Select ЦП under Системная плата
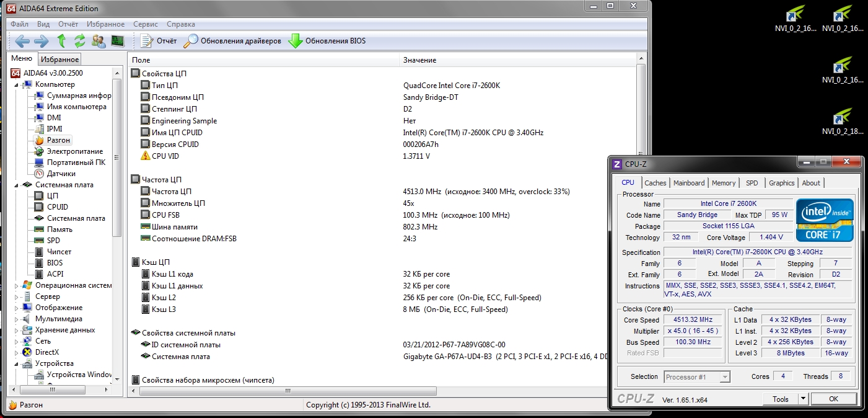 click(46, 196)
